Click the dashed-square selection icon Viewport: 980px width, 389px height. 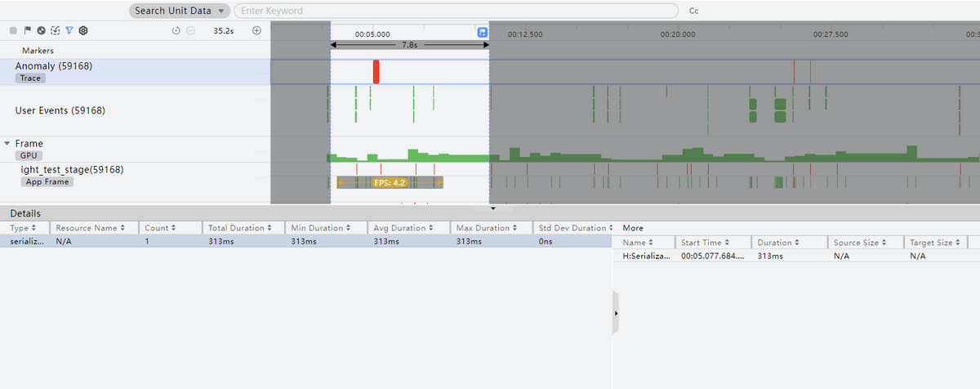point(55,30)
